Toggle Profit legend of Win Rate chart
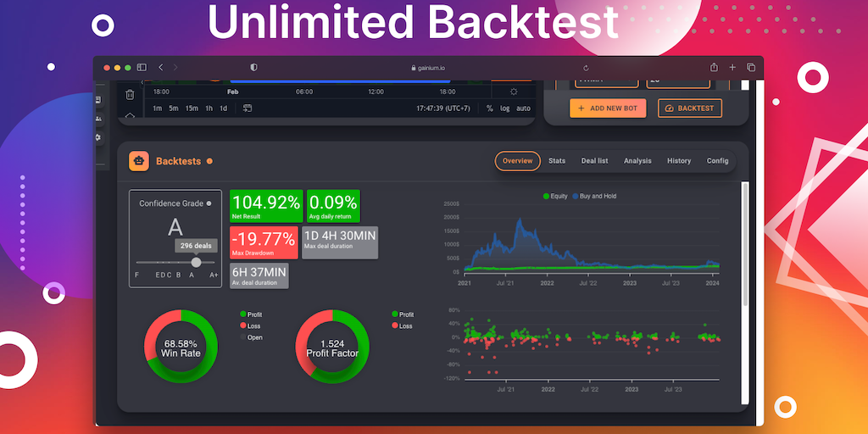Viewport: 868px width, 434px height. tap(251, 314)
